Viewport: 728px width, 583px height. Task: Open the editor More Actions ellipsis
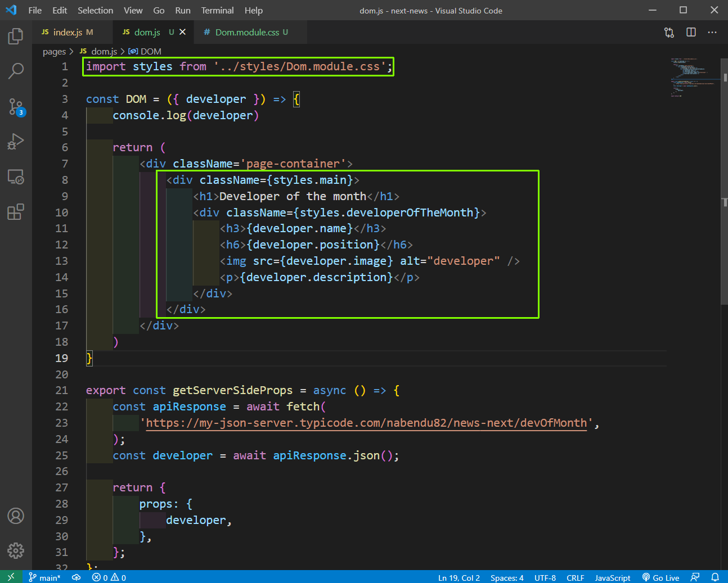[x=712, y=32]
